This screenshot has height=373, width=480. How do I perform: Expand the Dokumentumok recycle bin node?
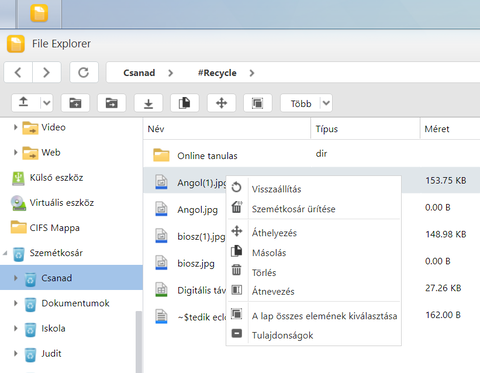point(15,303)
